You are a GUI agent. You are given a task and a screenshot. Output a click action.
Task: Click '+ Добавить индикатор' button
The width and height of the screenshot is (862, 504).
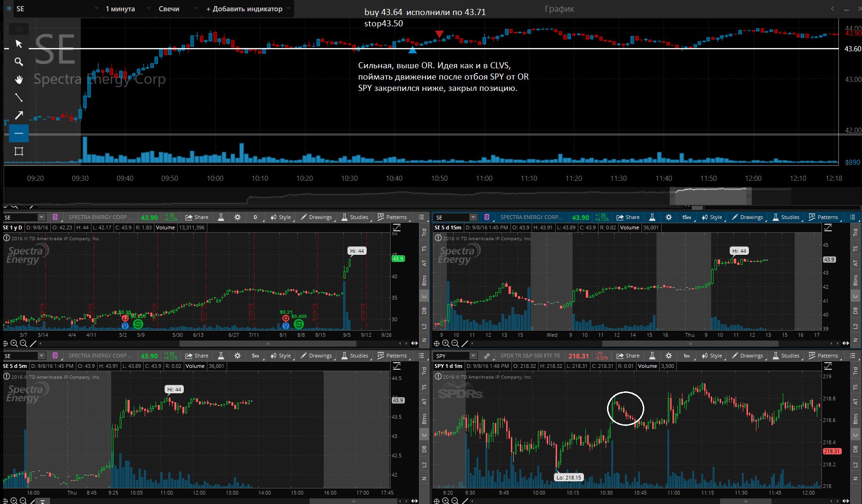pos(244,9)
